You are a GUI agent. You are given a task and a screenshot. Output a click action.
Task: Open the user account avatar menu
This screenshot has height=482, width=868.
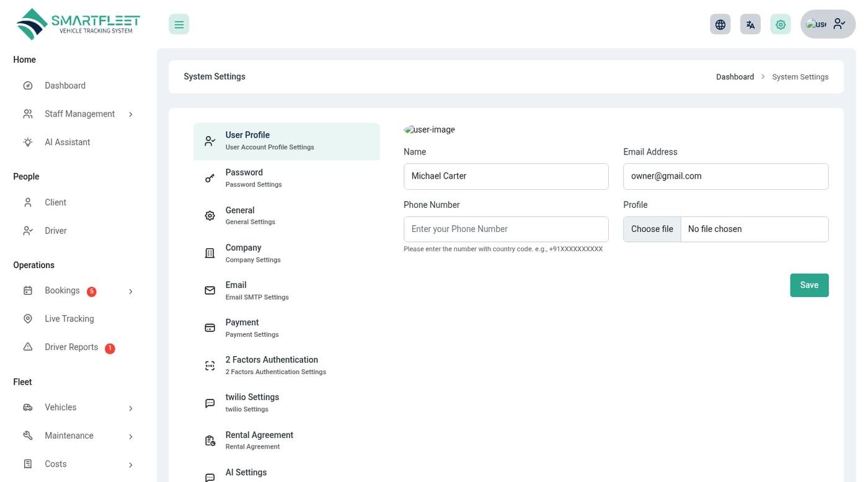click(828, 24)
